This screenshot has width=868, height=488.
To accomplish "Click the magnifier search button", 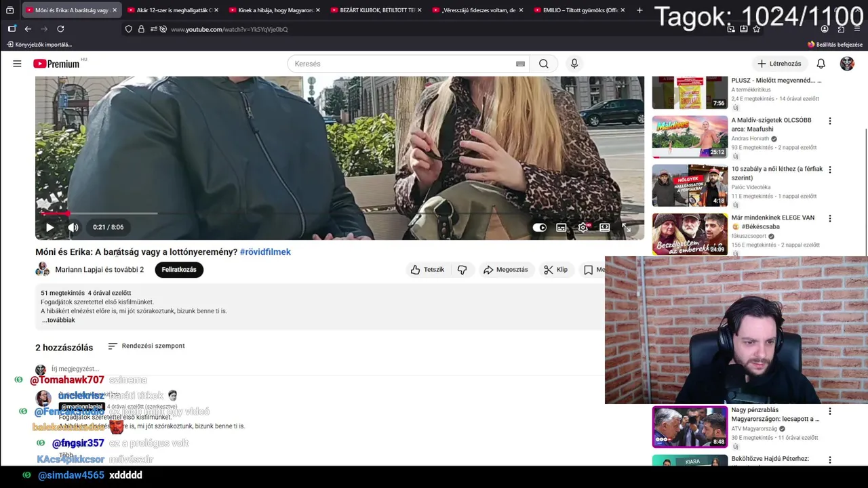I will pyautogui.click(x=544, y=64).
